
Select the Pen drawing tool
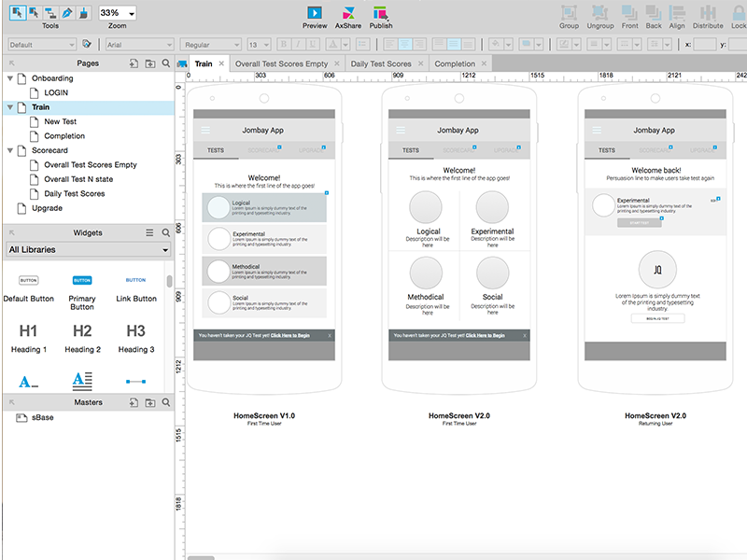coord(66,13)
